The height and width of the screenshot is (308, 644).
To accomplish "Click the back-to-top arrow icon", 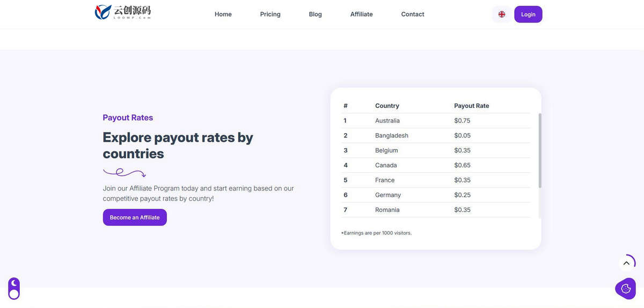I will point(626,263).
